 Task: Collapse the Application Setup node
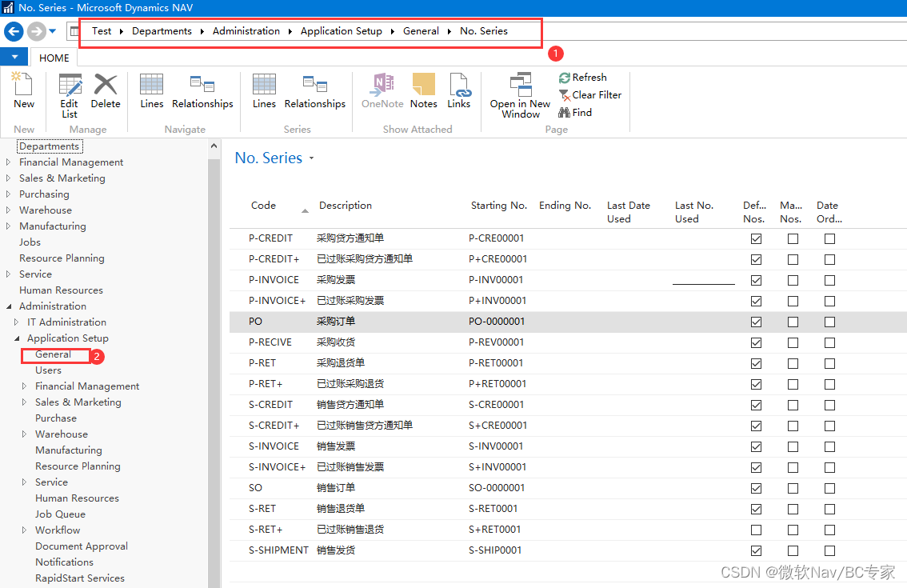[x=16, y=338]
